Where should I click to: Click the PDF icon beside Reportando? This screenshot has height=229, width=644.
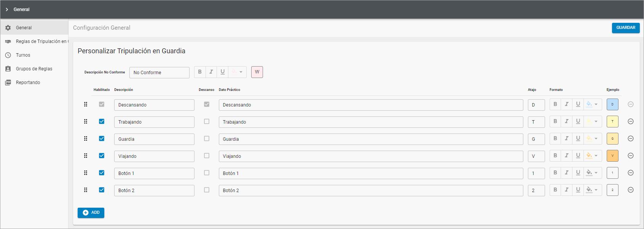point(8,83)
